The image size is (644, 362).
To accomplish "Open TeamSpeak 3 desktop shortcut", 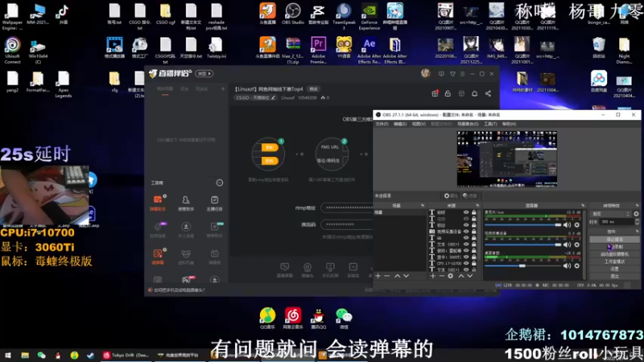I will click(344, 16).
